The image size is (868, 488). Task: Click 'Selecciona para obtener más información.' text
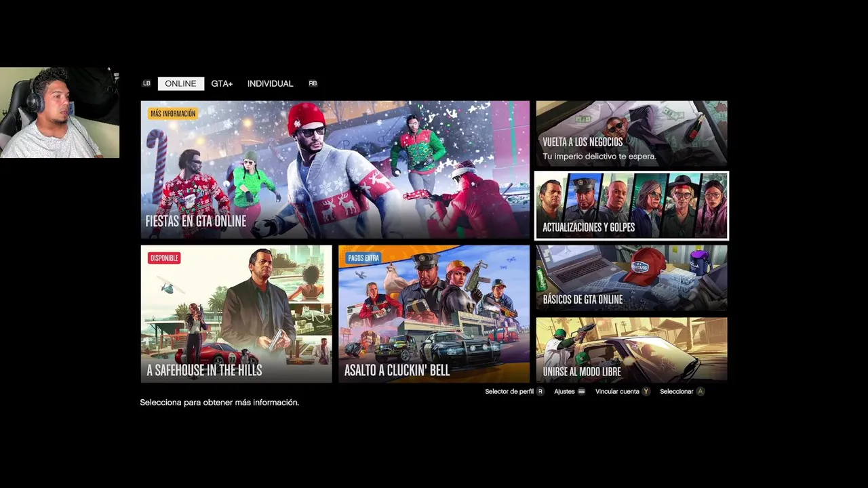coord(220,403)
